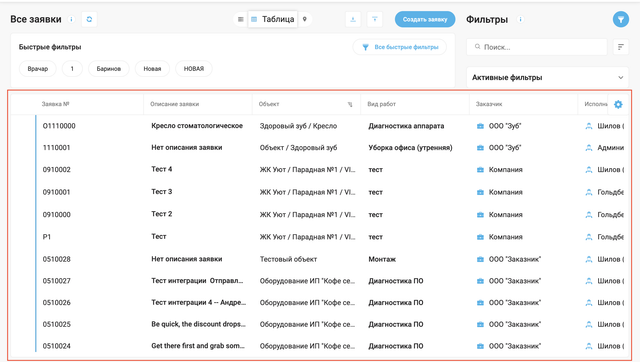This screenshot has height=362, width=640.
Task: Open request number 0510028
Action: (x=57, y=259)
